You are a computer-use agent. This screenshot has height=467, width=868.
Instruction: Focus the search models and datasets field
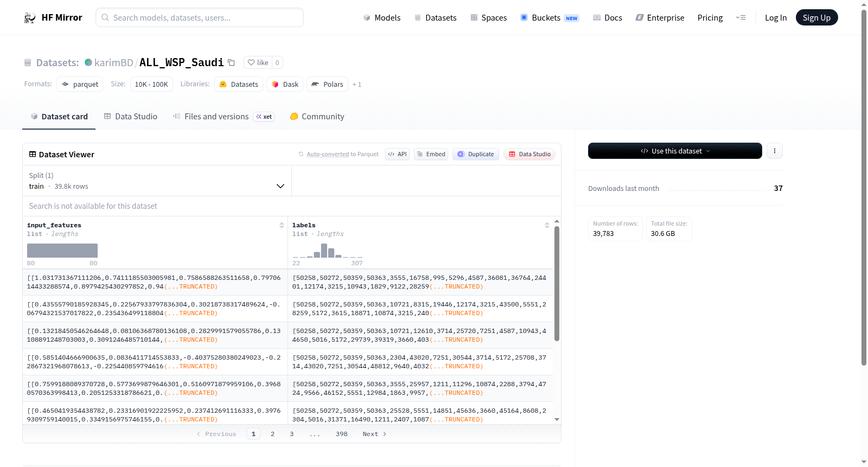click(200, 17)
